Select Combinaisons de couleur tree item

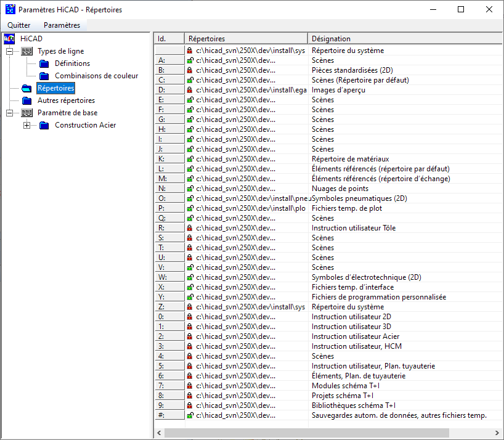coord(97,76)
